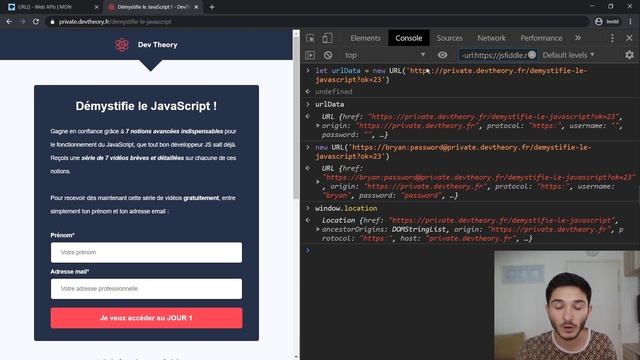Click the urlData console command text
Image resolution: width=640 pixels, height=360 pixels.
click(x=329, y=104)
